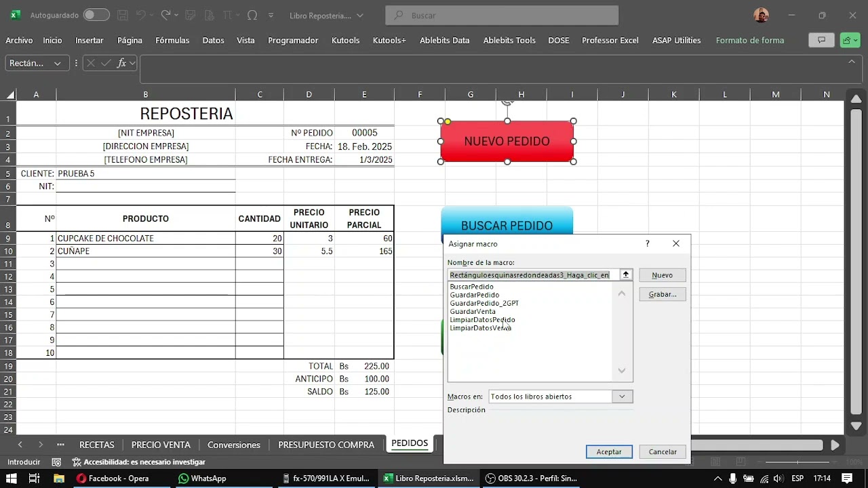This screenshot has height=488, width=868.
Task: Select GuardarPedido_2GPT macro entry
Action: 484,303
